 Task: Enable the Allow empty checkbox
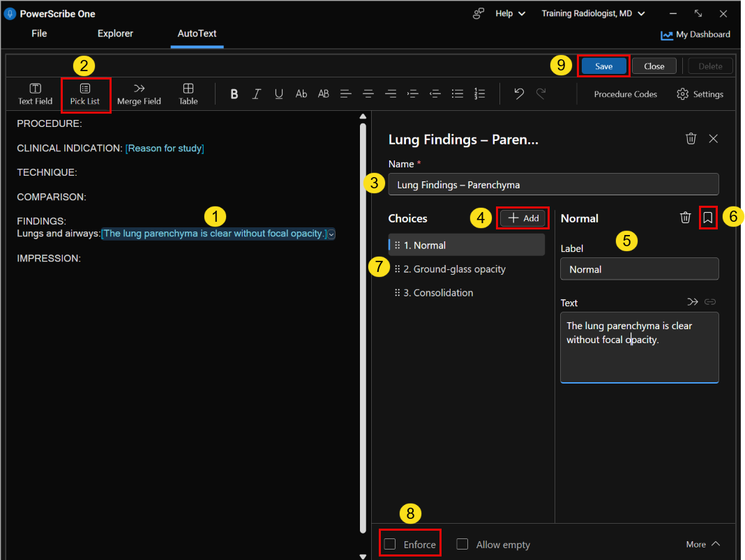pyautogui.click(x=462, y=544)
